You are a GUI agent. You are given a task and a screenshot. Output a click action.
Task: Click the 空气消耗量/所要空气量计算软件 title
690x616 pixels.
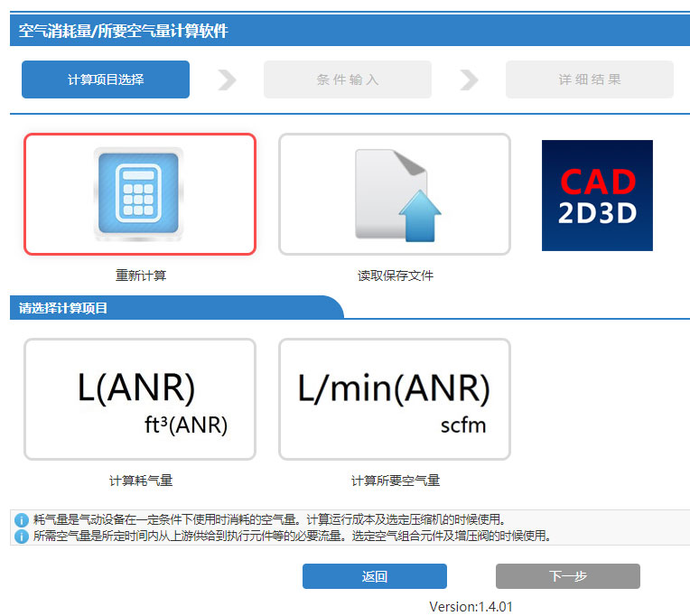coord(123,31)
